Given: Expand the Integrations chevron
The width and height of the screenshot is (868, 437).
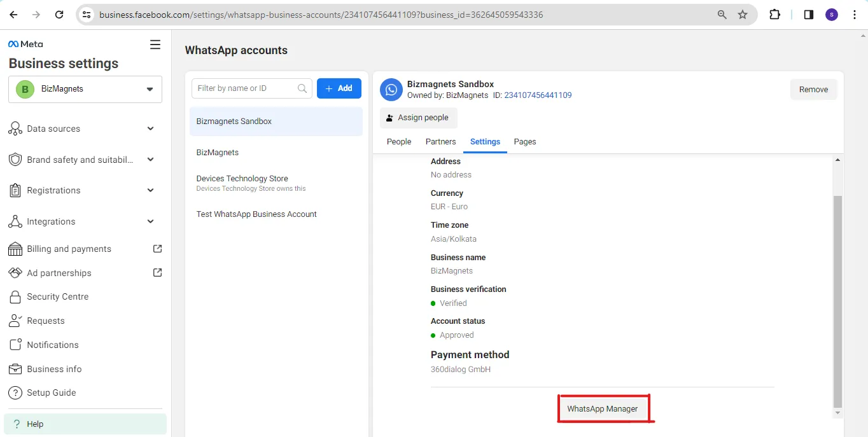Looking at the screenshot, I should 151,221.
